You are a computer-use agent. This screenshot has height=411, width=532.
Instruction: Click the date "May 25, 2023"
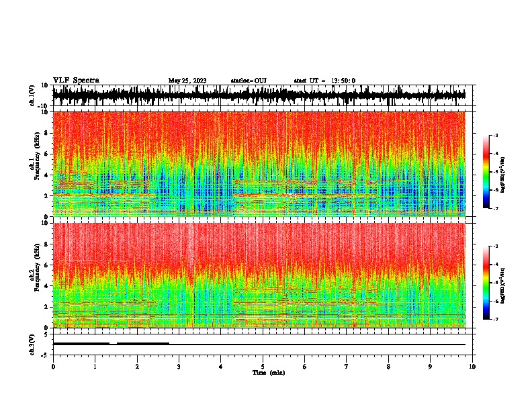(187, 81)
